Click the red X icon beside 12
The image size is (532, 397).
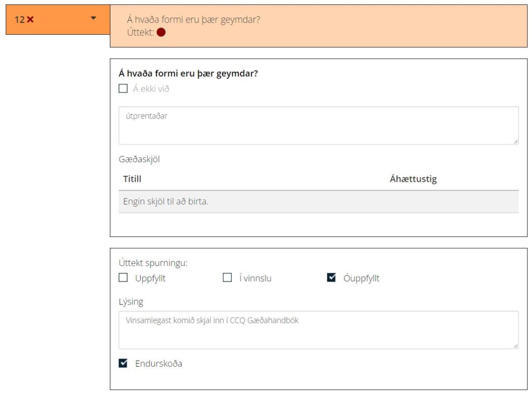pyautogui.click(x=30, y=20)
